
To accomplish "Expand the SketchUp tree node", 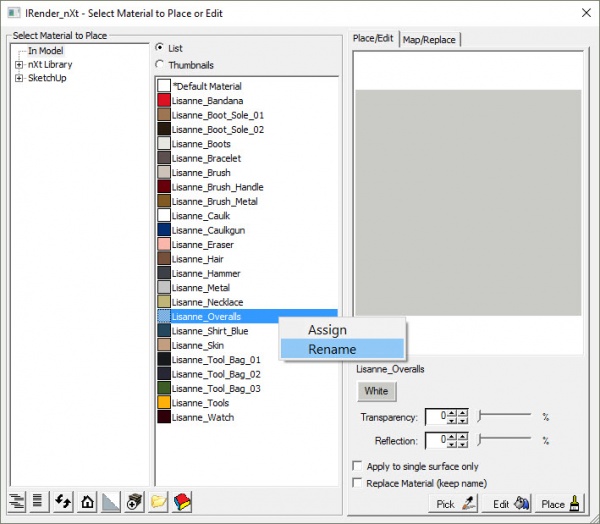I will pyautogui.click(x=19, y=78).
